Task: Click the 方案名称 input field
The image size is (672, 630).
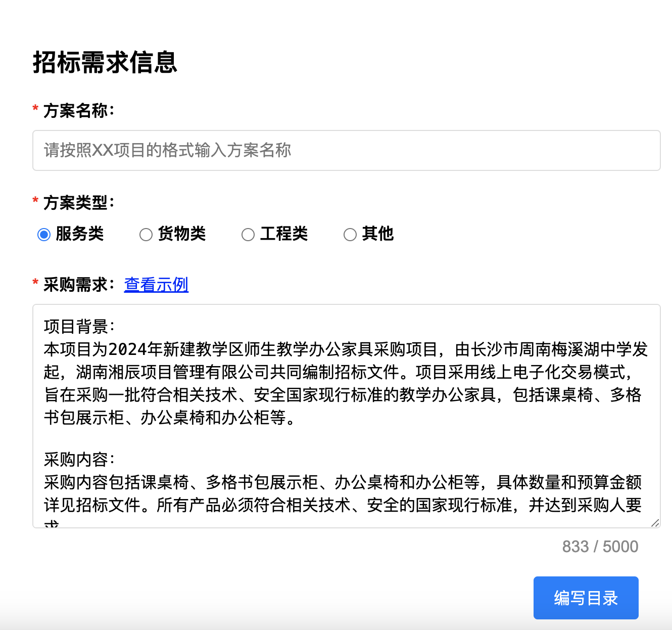Action: tap(347, 150)
